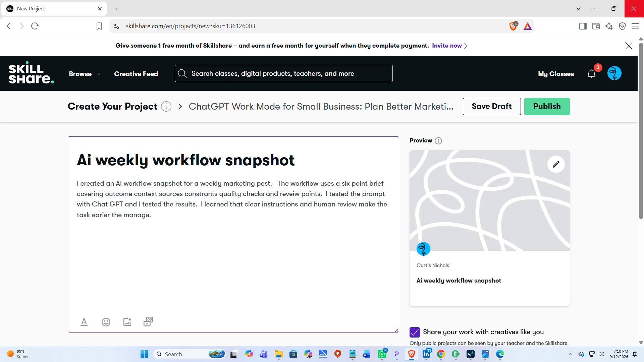Viewport: 644px width, 362px height.
Task: Open Brave Shields icon in address bar
Action: (513, 26)
